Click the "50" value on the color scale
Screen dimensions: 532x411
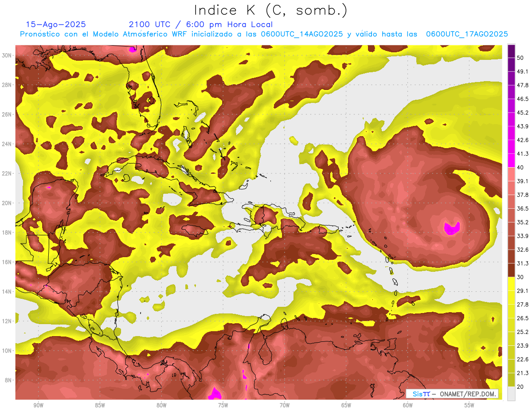[520, 58]
